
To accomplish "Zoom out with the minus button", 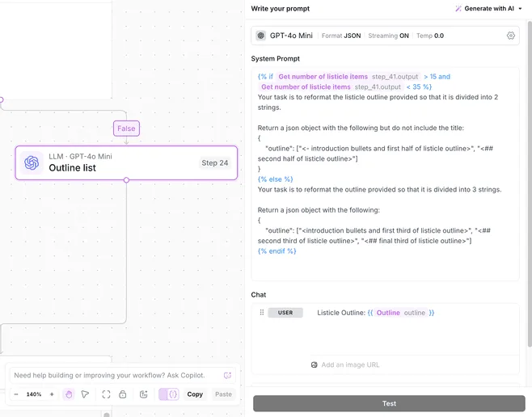I will click(16, 394).
